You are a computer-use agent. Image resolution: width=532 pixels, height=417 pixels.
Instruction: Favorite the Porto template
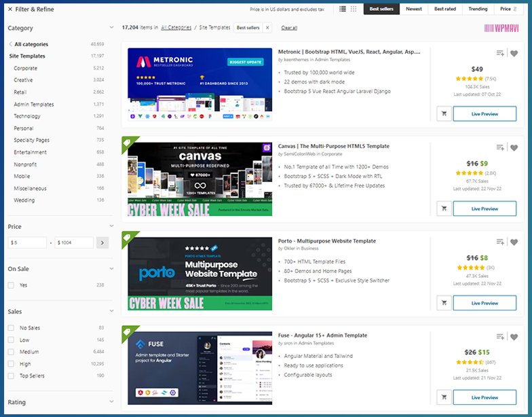(x=514, y=242)
